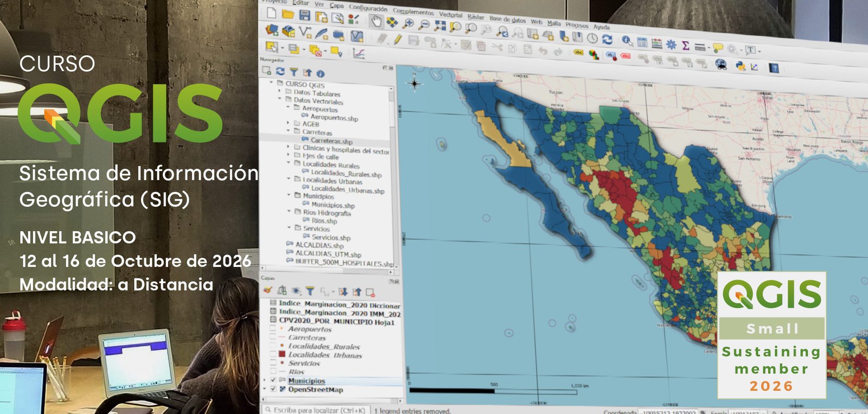Click the New Shapefile Layer icon
Image resolution: width=868 pixels, height=414 pixels.
(x=305, y=33)
